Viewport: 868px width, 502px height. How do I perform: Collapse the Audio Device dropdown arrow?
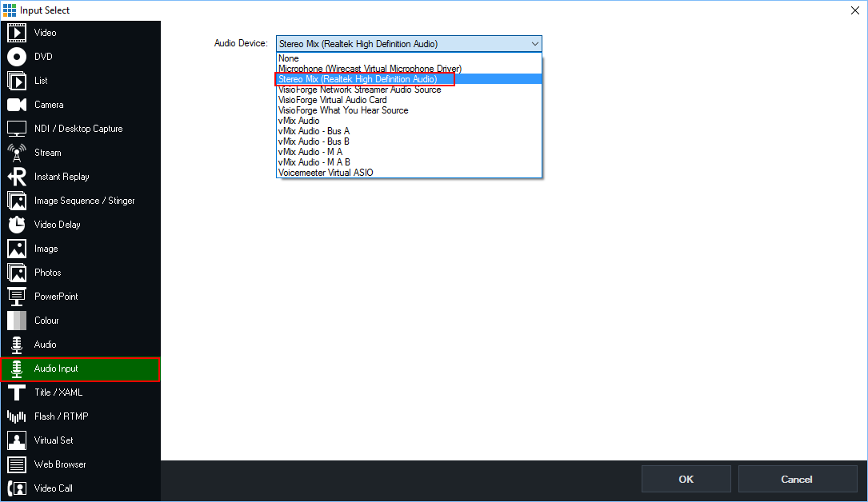tap(534, 44)
